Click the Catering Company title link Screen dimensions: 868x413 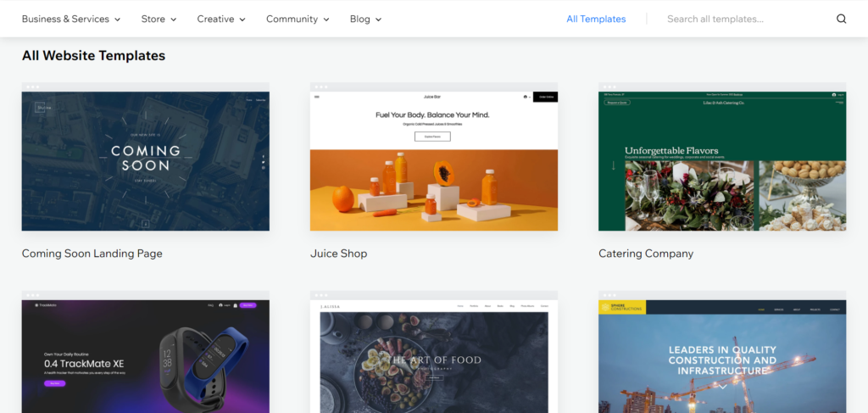coord(646,254)
